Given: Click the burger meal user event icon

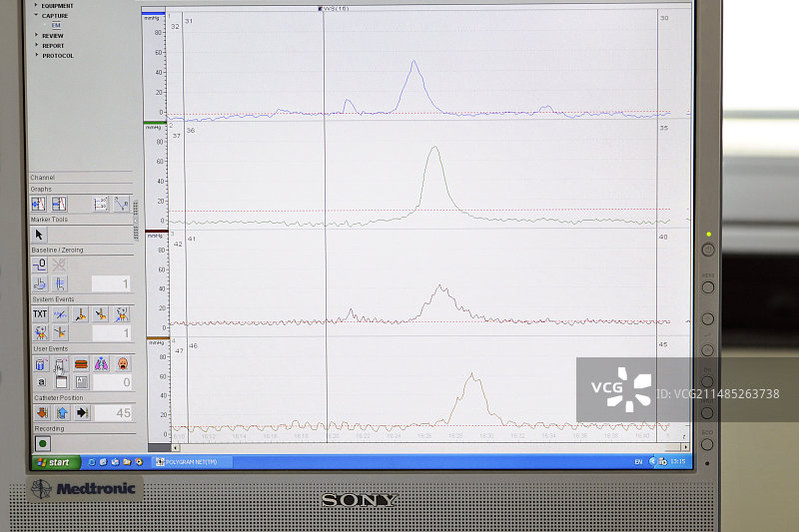Looking at the screenshot, I should (x=81, y=364).
